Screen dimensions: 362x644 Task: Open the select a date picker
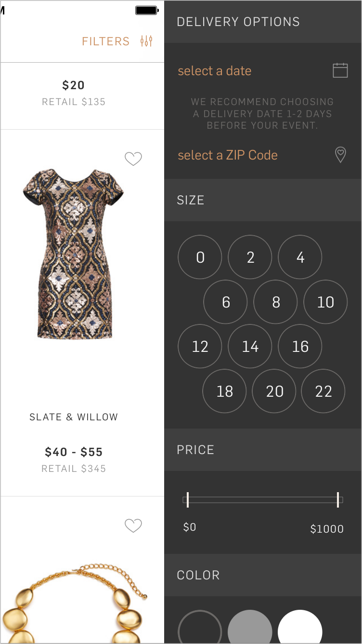215,71
